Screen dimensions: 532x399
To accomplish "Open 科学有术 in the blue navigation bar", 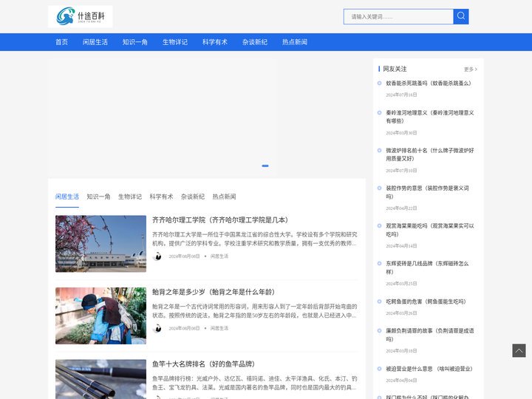I will pyautogui.click(x=215, y=42).
